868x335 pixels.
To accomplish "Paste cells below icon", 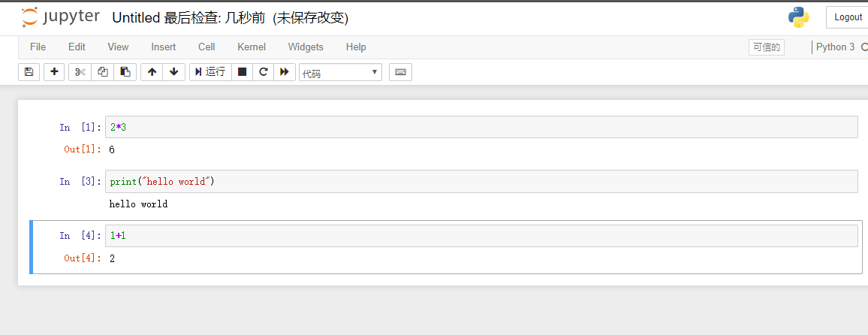I will point(125,72).
